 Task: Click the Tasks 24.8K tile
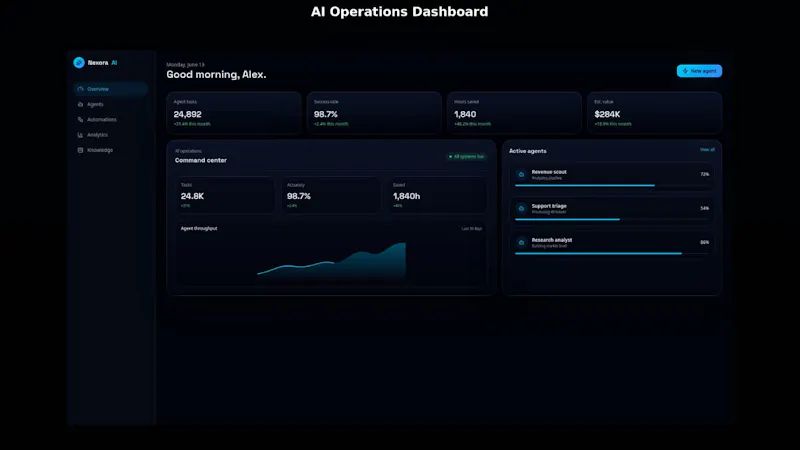click(225, 195)
